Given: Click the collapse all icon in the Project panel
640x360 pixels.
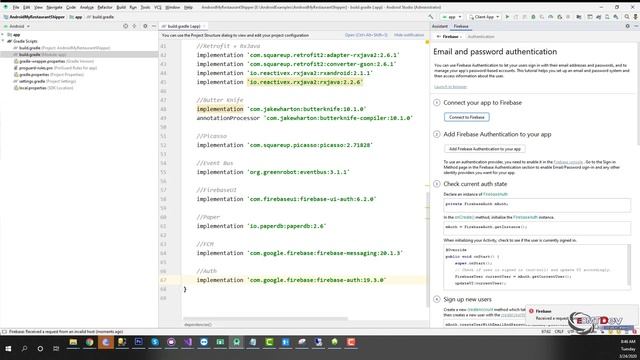Looking at the screenshot, I should point(134,26).
